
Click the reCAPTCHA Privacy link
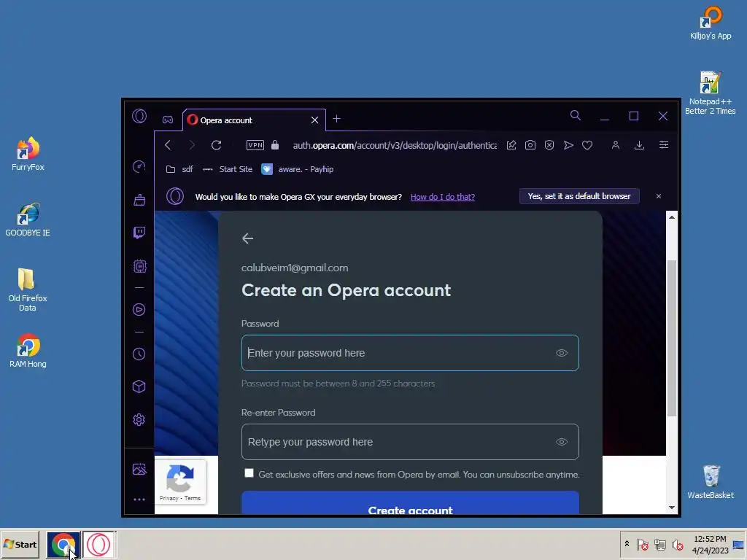pyautogui.click(x=169, y=498)
